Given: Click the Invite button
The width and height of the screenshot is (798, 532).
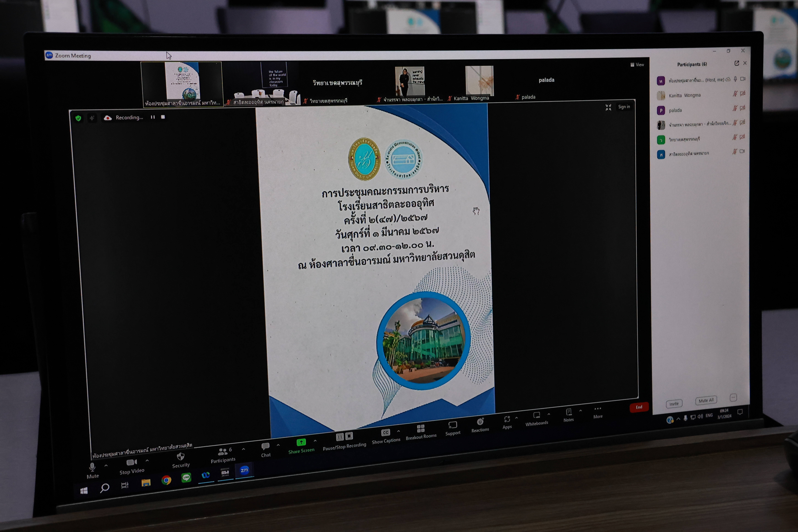Looking at the screenshot, I should point(674,404).
